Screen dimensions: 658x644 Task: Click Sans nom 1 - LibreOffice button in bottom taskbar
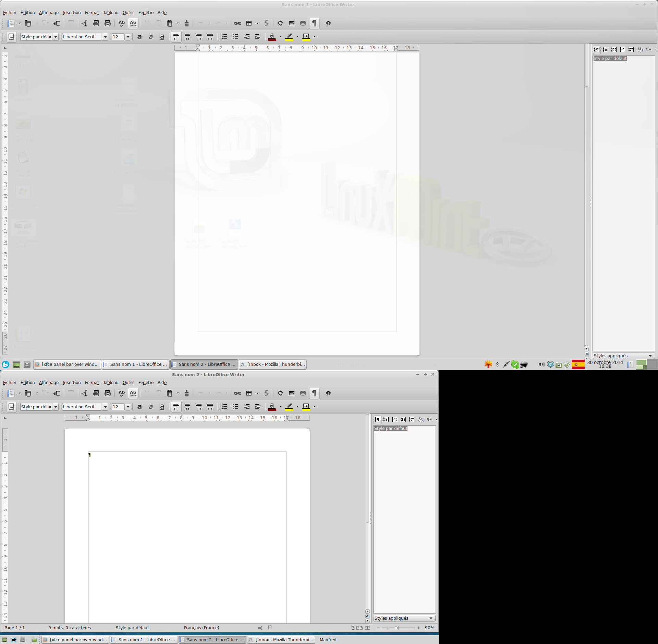point(144,640)
